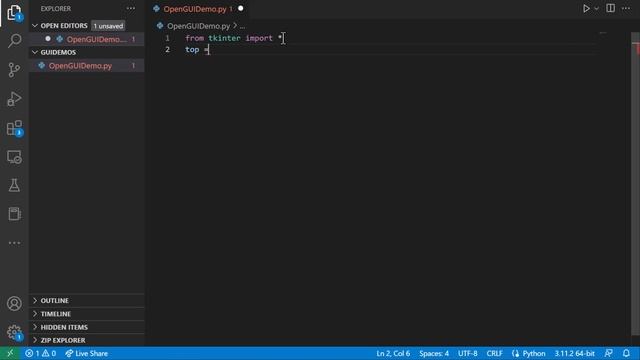This screenshot has height=360, width=640.
Task: Open editor More Actions ellipsis
Action: pyautogui.click(x=626, y=8)
